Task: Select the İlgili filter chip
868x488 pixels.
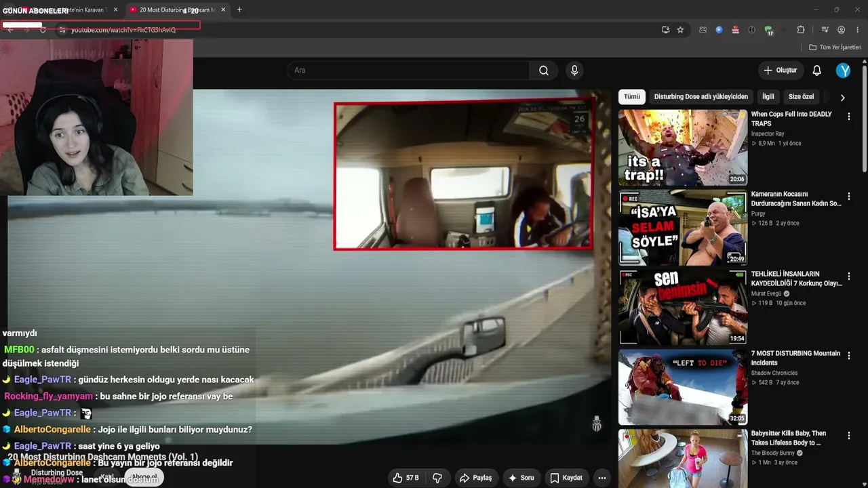Action: [768, 97]
